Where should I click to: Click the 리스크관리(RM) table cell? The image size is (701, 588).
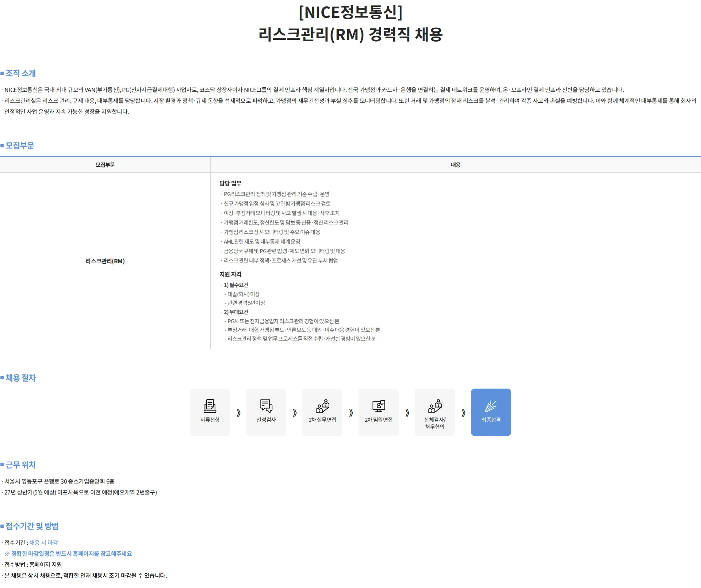105,261
